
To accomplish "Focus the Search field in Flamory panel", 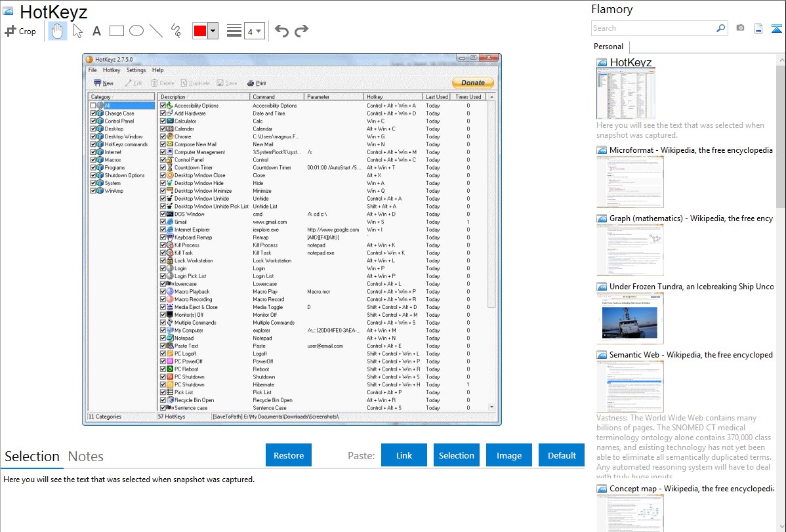I will click(x=653, y=28).
